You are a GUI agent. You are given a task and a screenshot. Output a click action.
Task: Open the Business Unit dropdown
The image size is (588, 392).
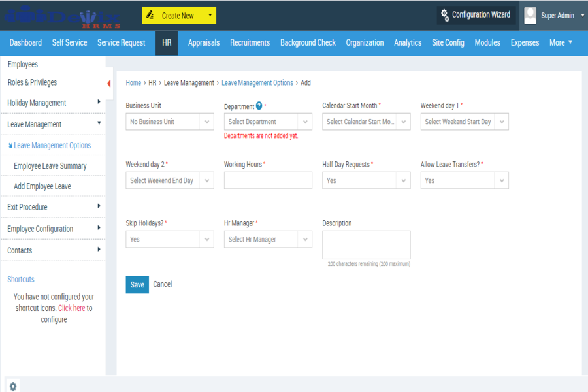click(170, 122)
